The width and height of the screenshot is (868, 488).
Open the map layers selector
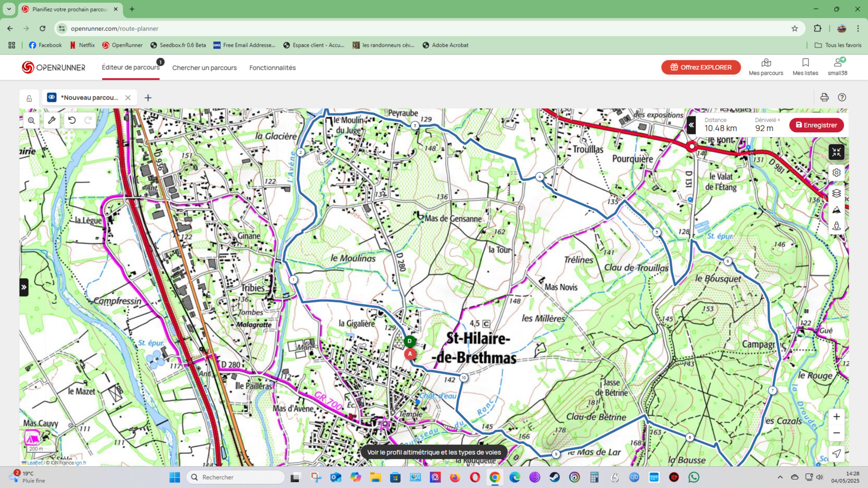click(837, 193)
